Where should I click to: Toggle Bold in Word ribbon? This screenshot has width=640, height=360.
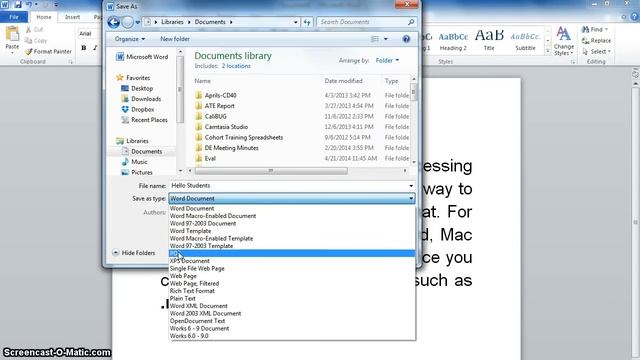coord(84,48)
